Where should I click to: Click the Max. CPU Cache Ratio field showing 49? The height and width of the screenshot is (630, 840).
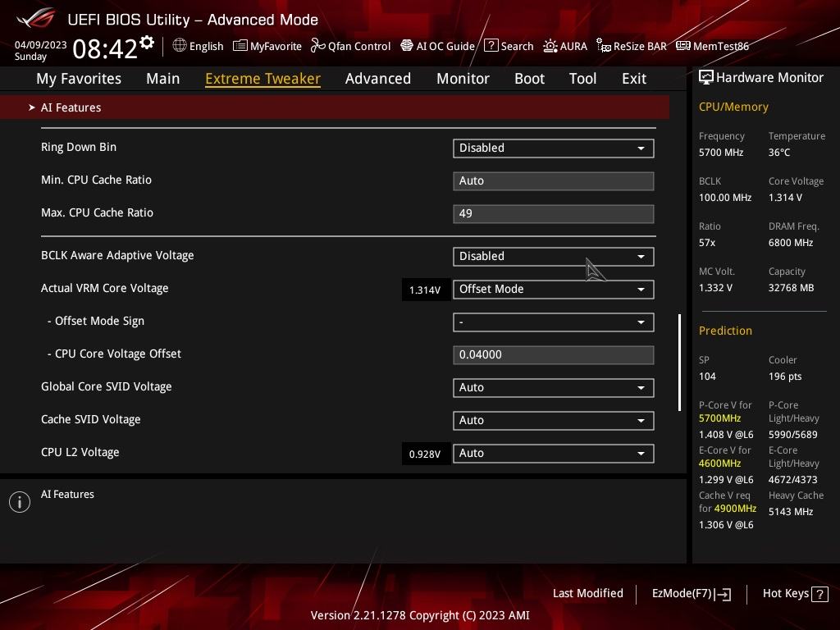click(x=554, y=214)
